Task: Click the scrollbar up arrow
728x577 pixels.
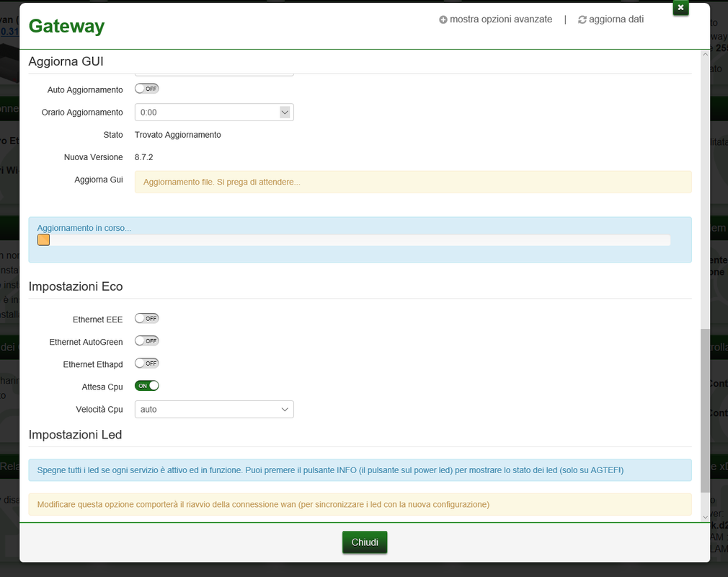Action: tap(705, 54)
